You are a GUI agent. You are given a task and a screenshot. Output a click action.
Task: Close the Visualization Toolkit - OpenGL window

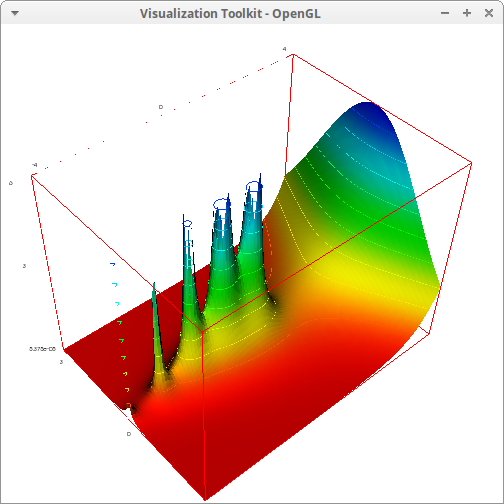(x=489, y=13)
